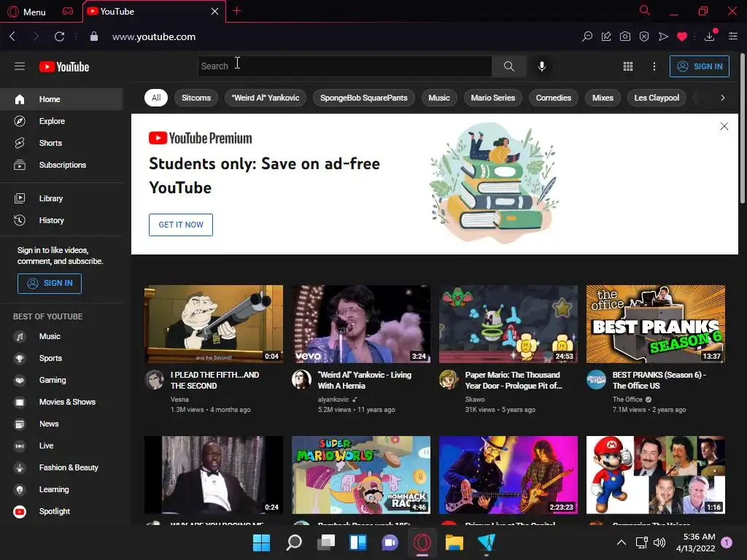This screenshot has width=747, height=560.
Task: Select "Weird Al" Yankovic filter chip
Action: (x=266, y=98)
